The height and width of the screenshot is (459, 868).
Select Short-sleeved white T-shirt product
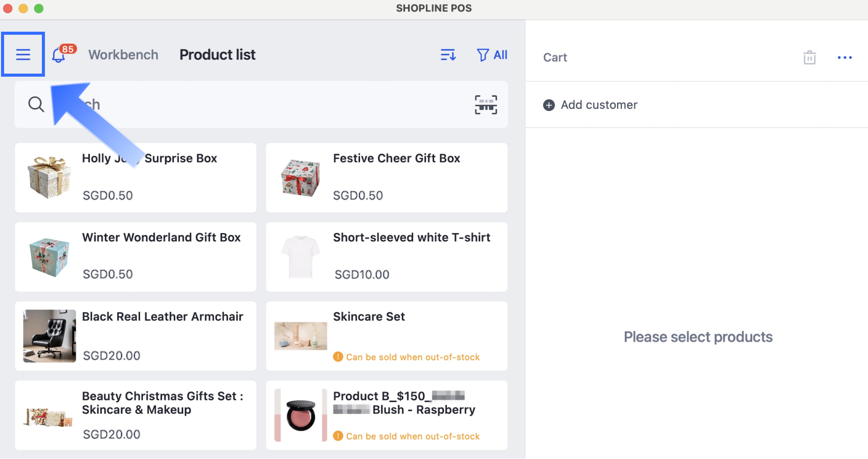point(387,257)
